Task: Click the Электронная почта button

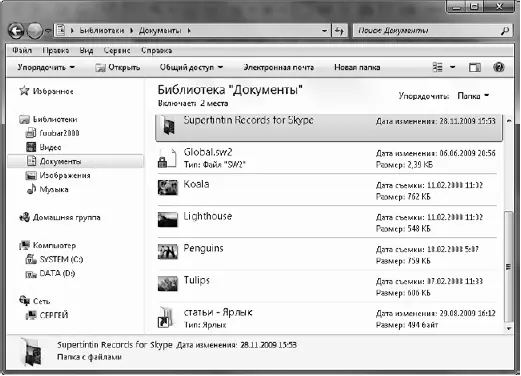Action: 279,67
